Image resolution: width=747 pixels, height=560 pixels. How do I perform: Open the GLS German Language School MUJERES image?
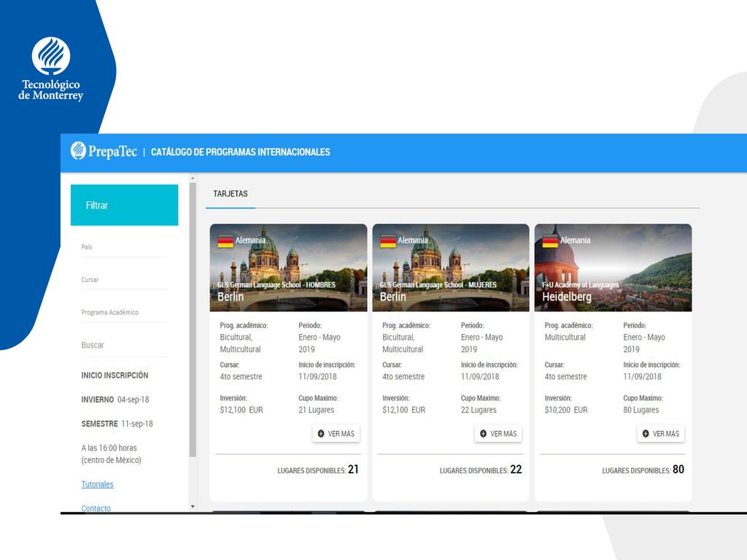tap(451, 268)
